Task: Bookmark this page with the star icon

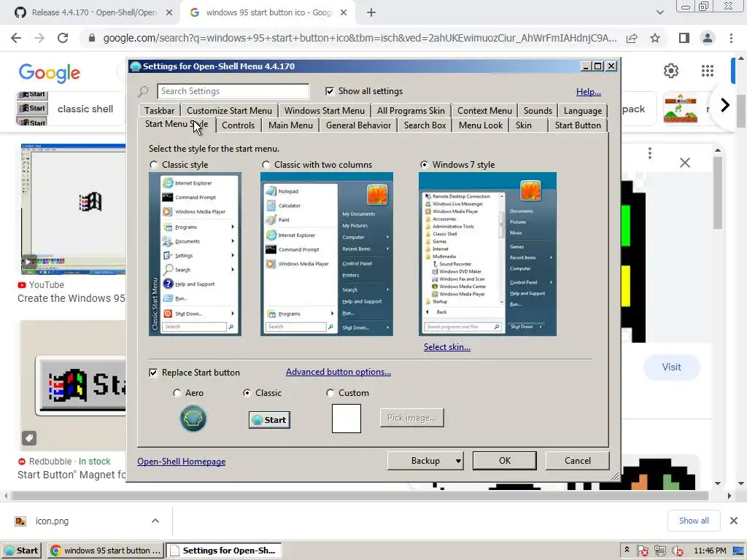Action: [655, 38]
